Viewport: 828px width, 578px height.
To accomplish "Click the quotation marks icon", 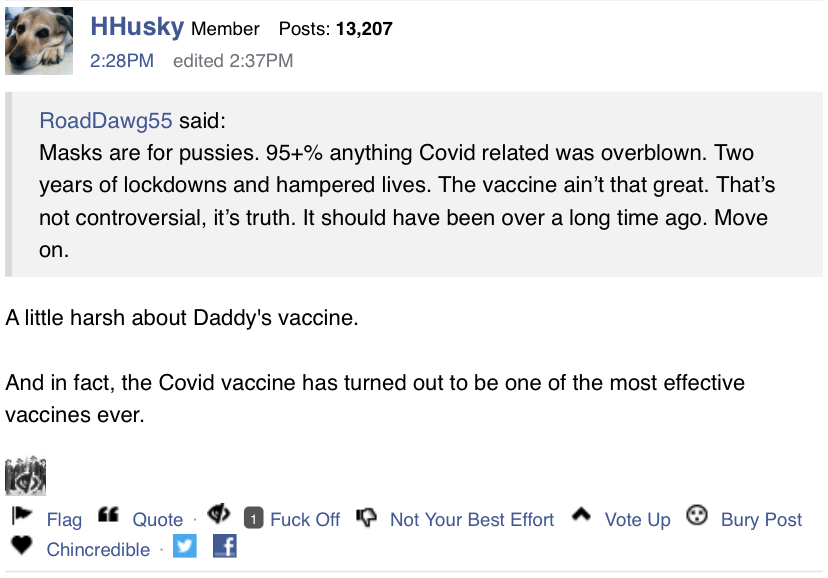I will [x=108, y=515].
